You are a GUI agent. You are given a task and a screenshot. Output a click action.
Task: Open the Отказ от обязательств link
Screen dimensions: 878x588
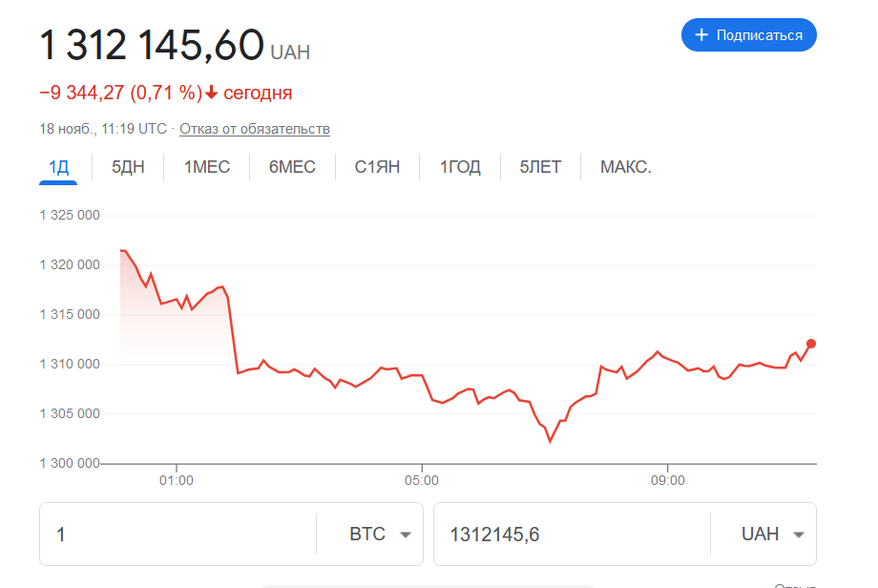[255, 129]
